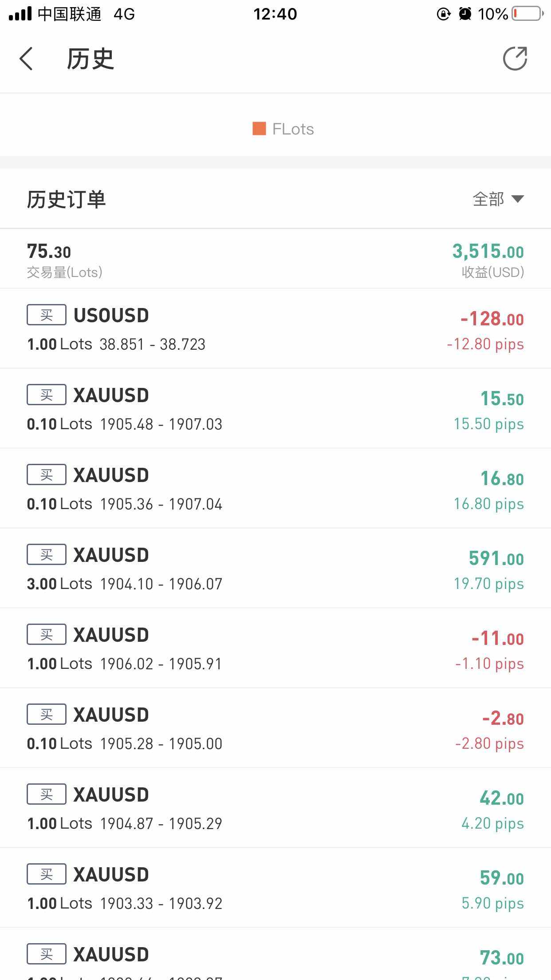Open XAUUSD order with 42.00 profit
This screenshot has width=551, height=980.
[275, 808]
